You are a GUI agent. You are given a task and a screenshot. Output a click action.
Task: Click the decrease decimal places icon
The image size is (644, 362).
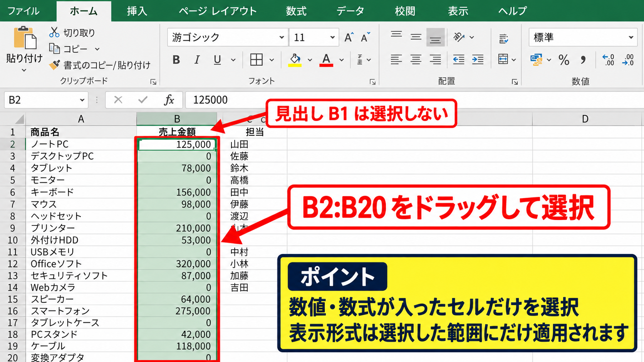628,60
